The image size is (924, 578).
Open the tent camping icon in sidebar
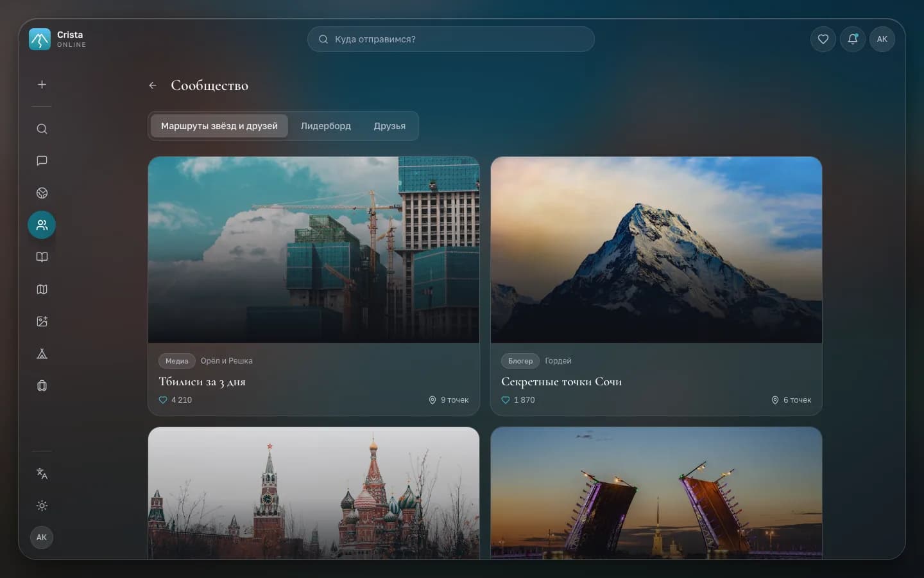pos(42,353)
